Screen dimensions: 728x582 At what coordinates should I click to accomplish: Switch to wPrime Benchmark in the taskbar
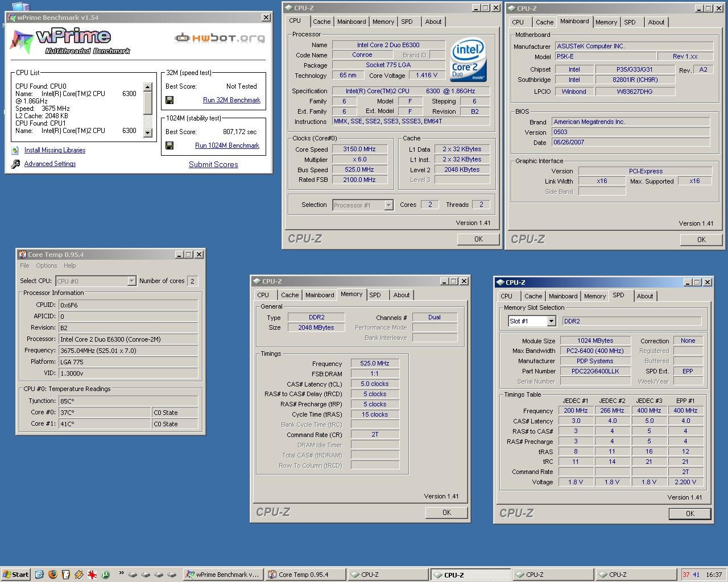[223, 575]
